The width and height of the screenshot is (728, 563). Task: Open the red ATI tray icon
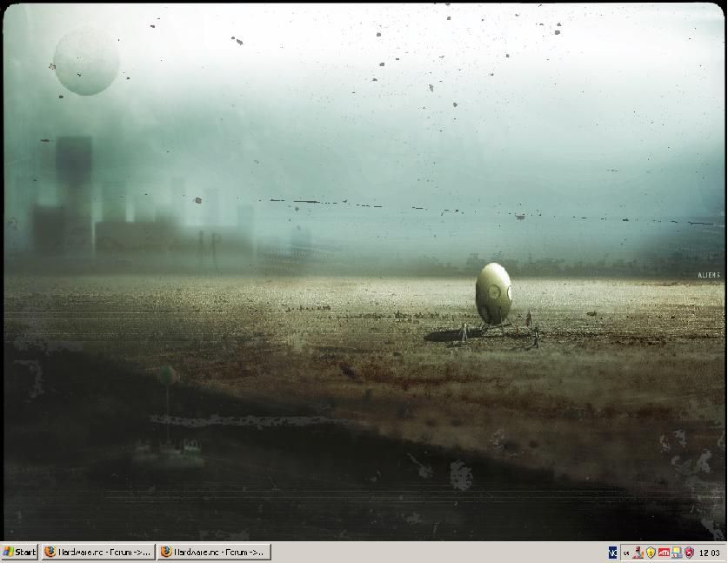(664, 553)
